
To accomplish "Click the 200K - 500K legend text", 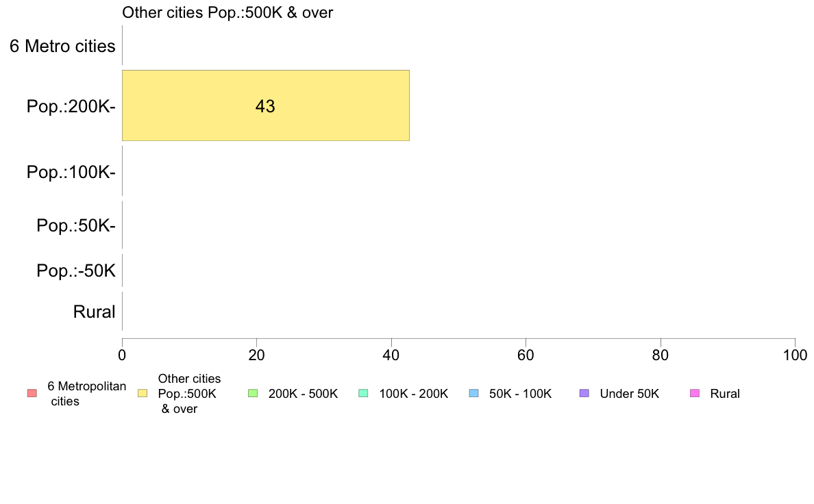I will click(303, 394).
